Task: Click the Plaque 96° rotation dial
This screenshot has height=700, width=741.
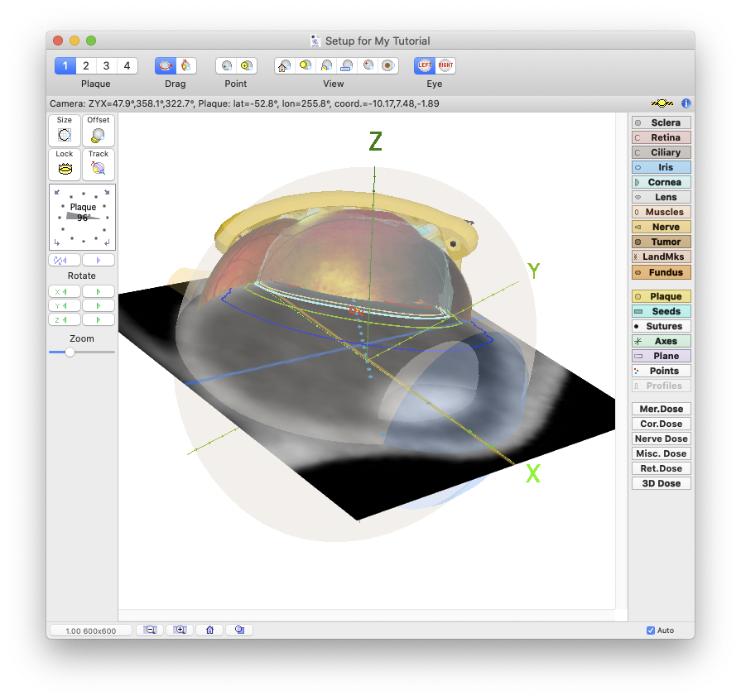Action: pyautogui.click(x=82, y=218)
